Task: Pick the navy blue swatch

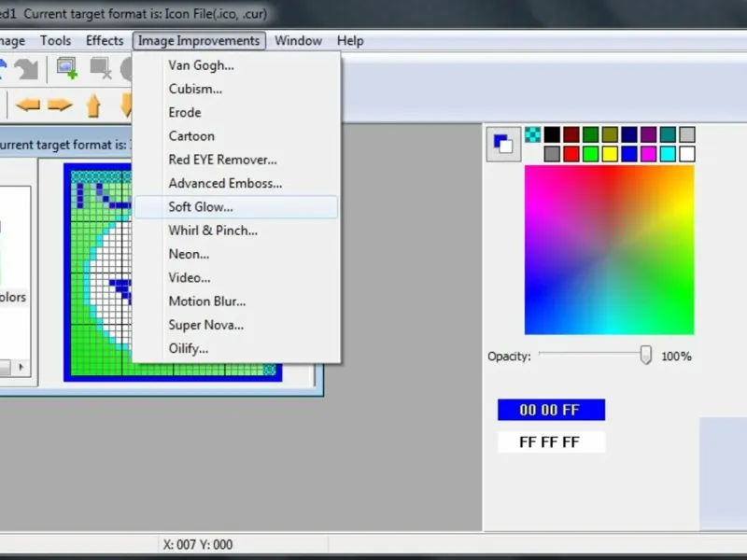Action: pyautogui.click(x=628, y=134)
